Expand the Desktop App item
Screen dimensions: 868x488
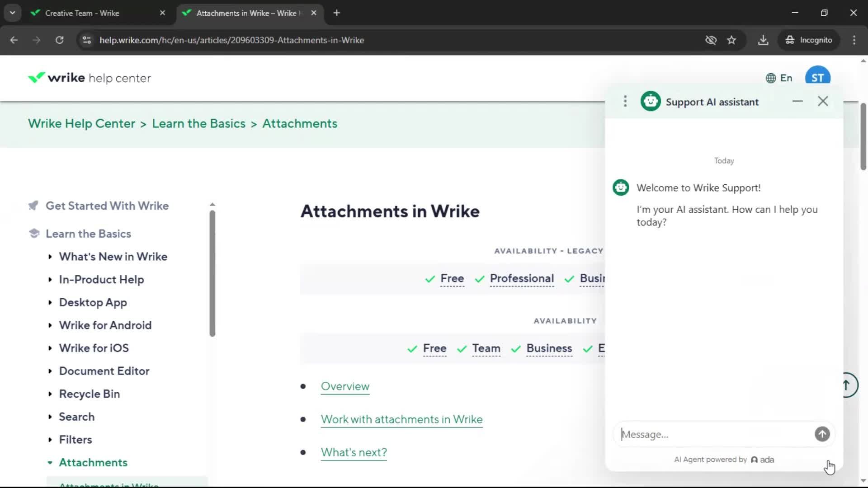(93, 303)
